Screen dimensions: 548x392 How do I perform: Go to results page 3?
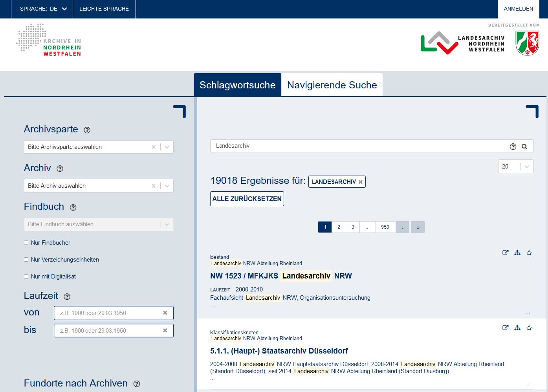coord(353,227)
